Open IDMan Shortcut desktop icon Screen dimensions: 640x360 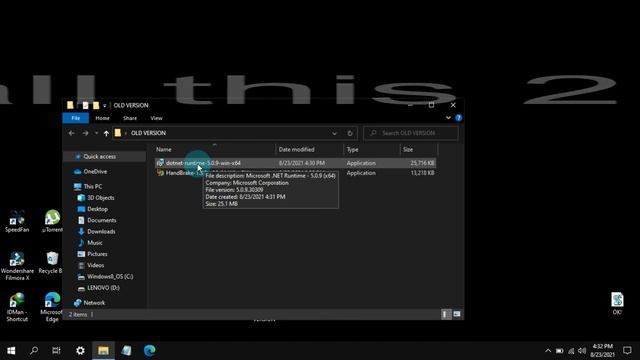[17, 307]
